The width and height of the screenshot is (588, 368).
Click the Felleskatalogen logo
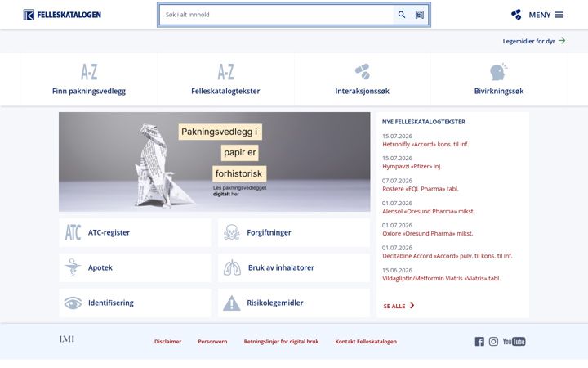[x=62, y=15]
